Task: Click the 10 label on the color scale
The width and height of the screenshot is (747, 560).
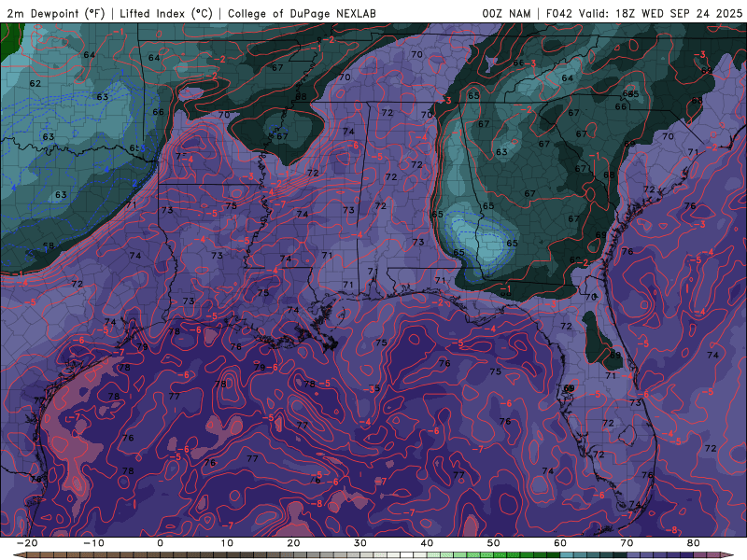Action: point(227,543)
